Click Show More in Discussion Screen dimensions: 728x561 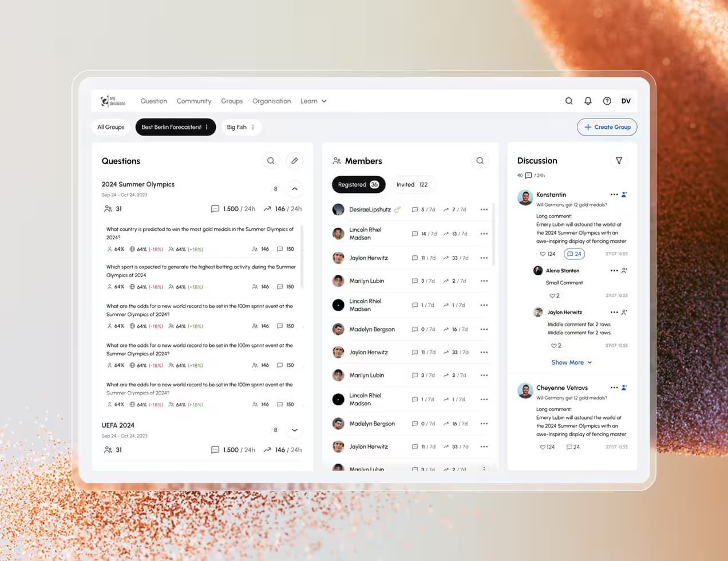[571, 362]
